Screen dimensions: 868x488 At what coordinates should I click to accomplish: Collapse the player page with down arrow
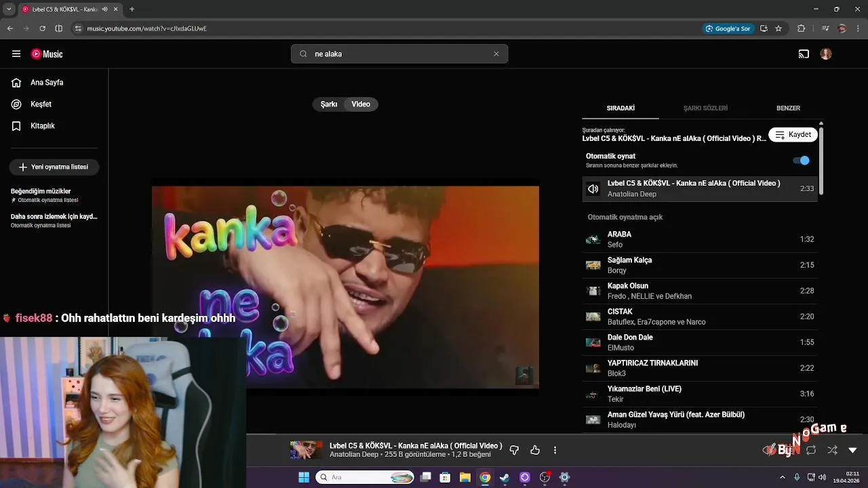[x=852, y=450]
